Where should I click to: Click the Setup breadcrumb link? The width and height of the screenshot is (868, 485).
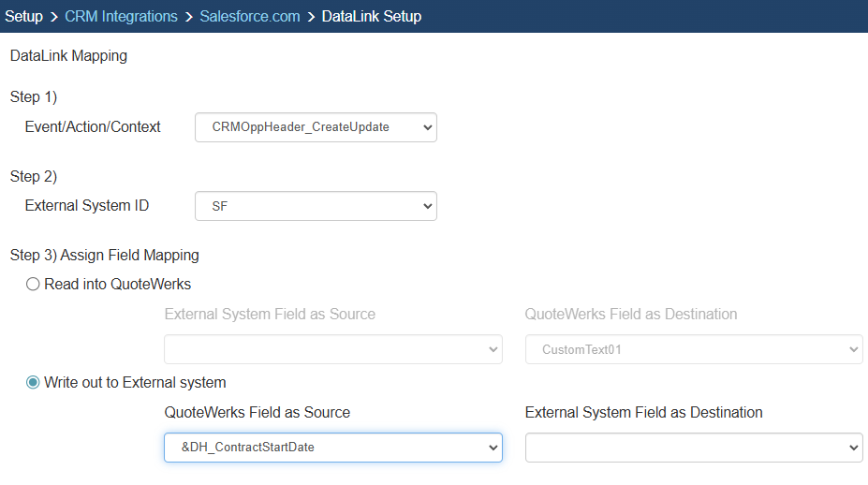[24, 16]
